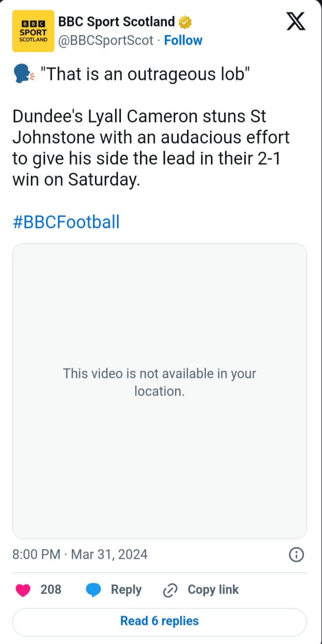Open the #BBCFootball hashtag
Viewport: 322px width, 644px height.
66,222
